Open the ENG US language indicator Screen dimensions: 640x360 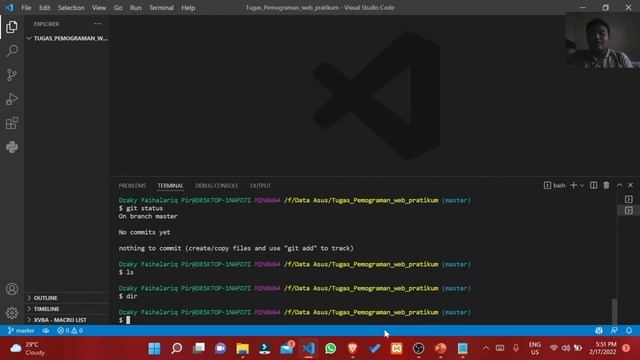(x=535, y=348)
